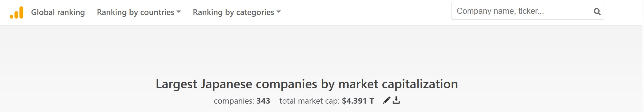
Task: Click the vertical scrollbar thumb
Action: click(643, 11)
